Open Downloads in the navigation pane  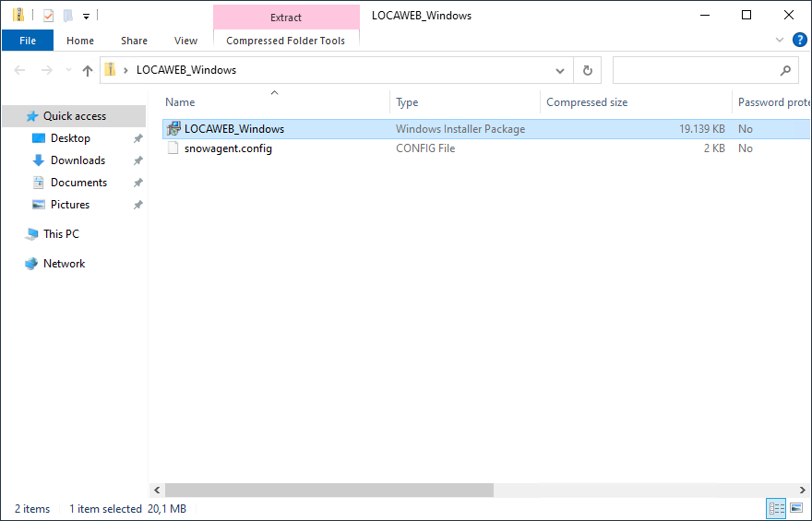[78, 160]
